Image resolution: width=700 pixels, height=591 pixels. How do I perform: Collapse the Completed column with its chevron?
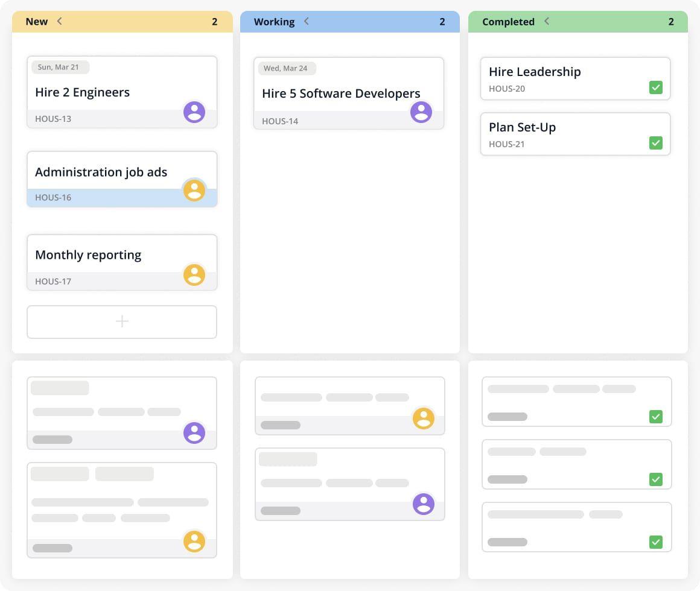point(547,21)
